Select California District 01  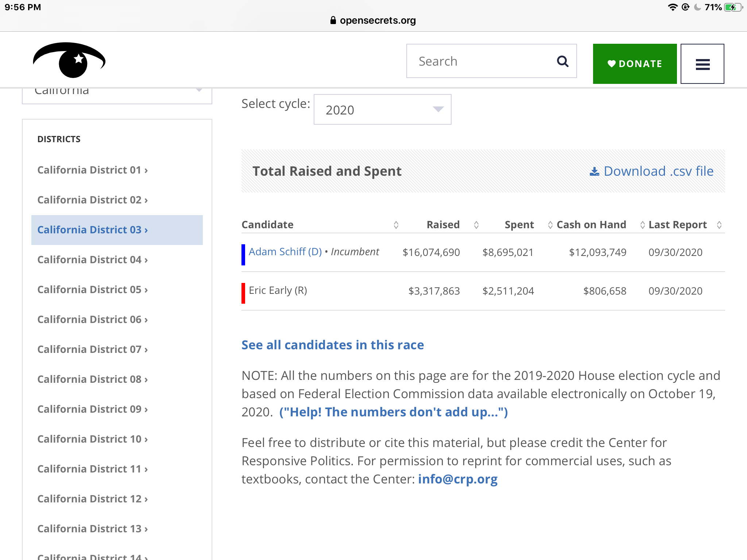pos(93,170)
